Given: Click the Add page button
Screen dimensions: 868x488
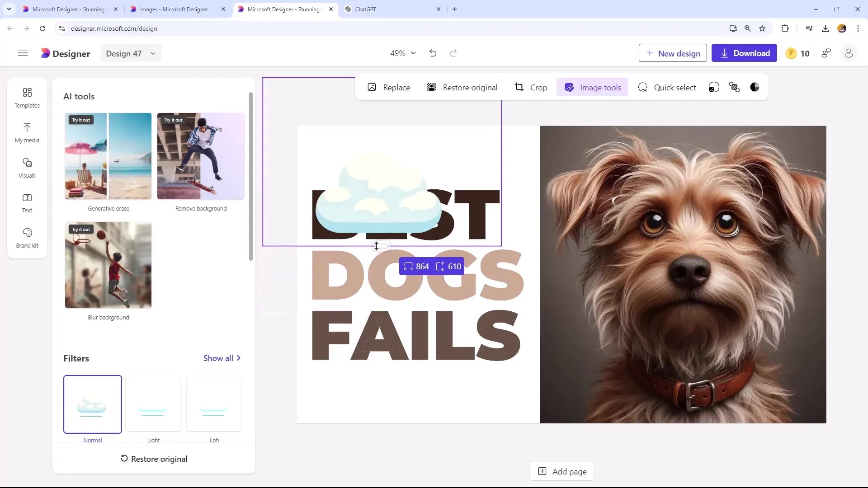Looking at the screenshot, I should click(563, 471).
